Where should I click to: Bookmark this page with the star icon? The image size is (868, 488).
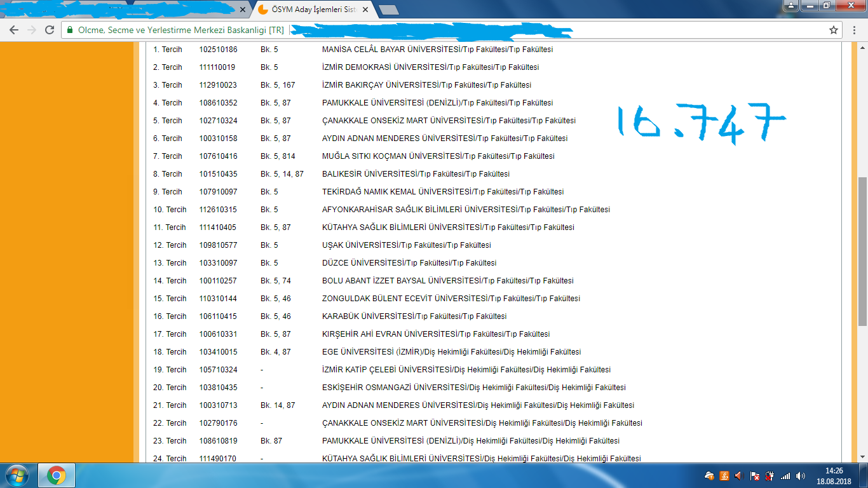click(x=834, y=30)
